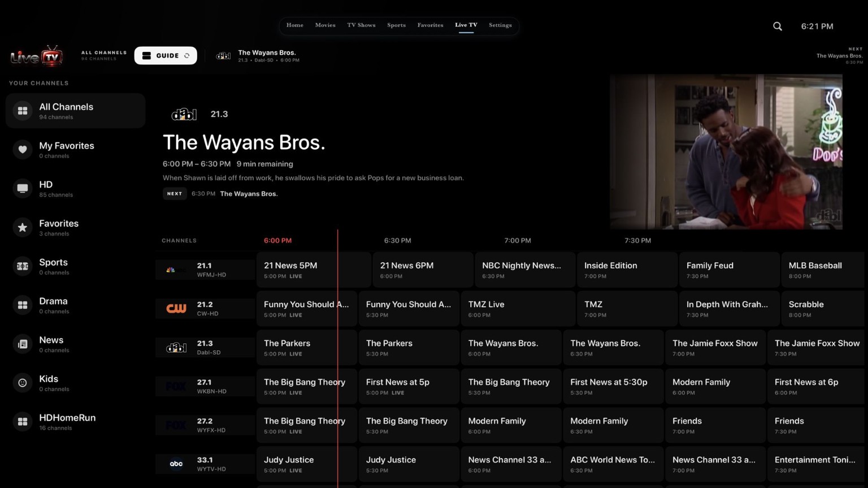The height and width of the screenshot is (488, 868).
Task: Open the TV Shows tab
Action: pyautogui.click(x=361, y=25)
